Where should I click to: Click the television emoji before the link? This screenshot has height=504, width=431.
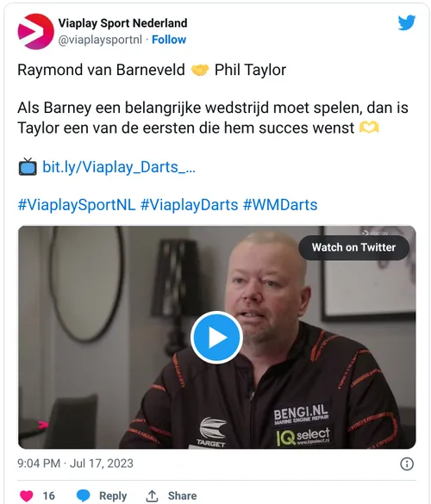28,166
